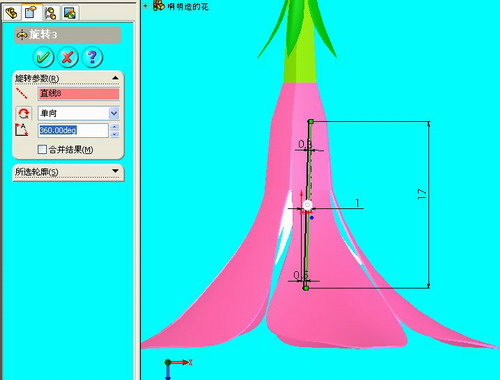Open the ConfigurationManager tab
Viewport: 500px width, 380px height.
tap(51, 13)
